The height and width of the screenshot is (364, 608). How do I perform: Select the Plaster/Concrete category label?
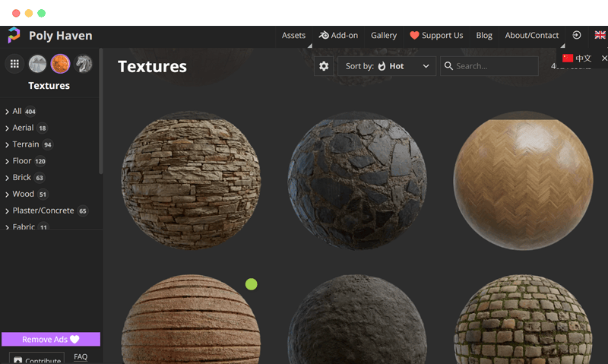43,210
